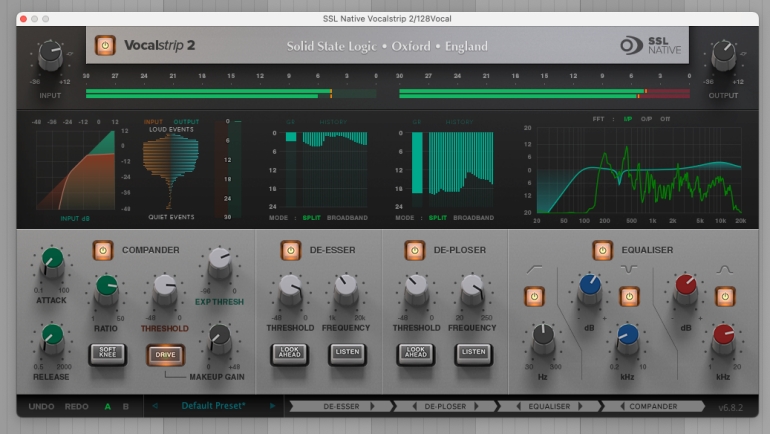Click the Input label in loud events display
Image resolution: width=770 pixels, height=434 pixels.
pyautogui.click(x=153, y=122)
